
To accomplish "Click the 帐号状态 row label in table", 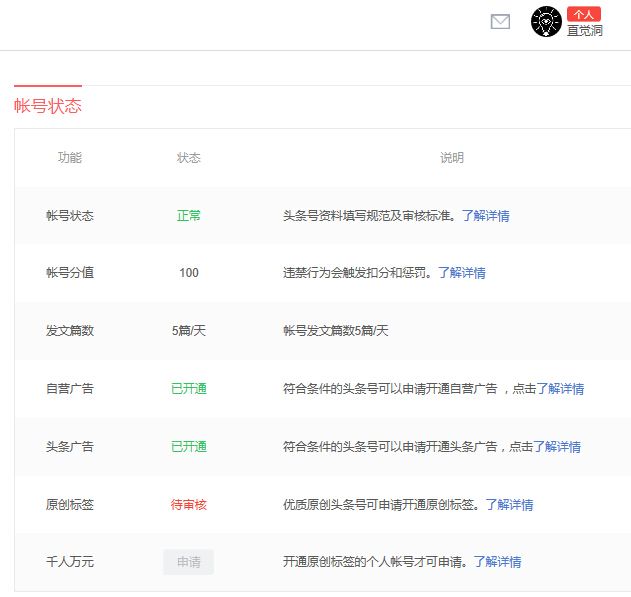I will pyautogui.click(x=70, y=216).
